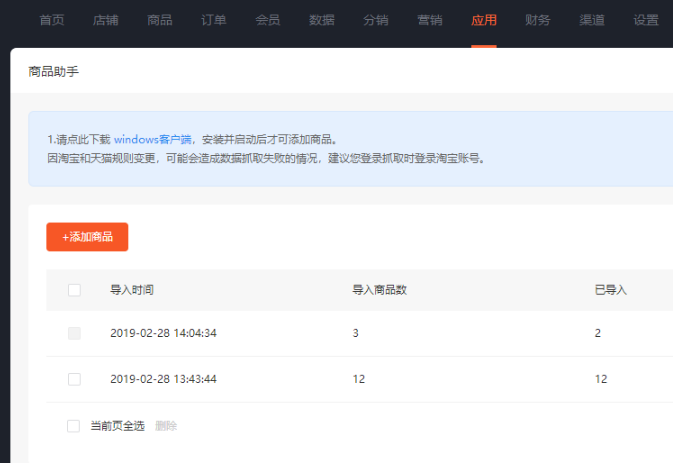Enable the 当前页全选 checkbox
Image resolution: width=682 pixels, height=464 pixels.
[x=74, y=426]
